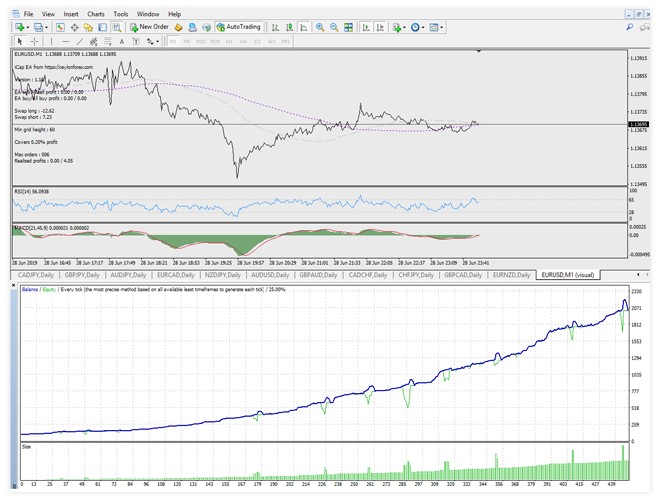The image size is (659, 499).
Task: Click the globe market icon before AutoTrading
Action: [206, 27]
